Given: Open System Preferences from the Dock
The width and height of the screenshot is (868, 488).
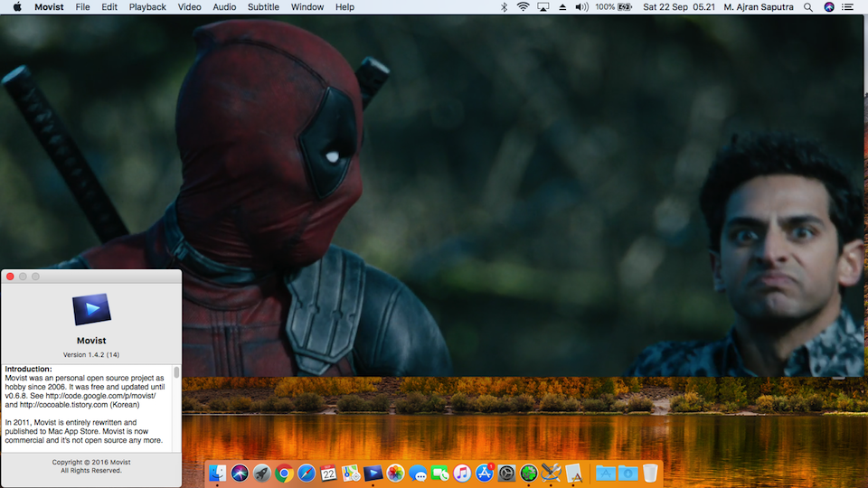Looking at the screenshot, I should click(506, 473).
